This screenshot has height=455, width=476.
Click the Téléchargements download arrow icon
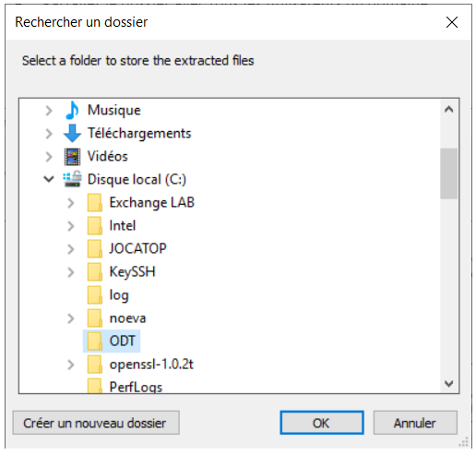[x=72, y=133]
